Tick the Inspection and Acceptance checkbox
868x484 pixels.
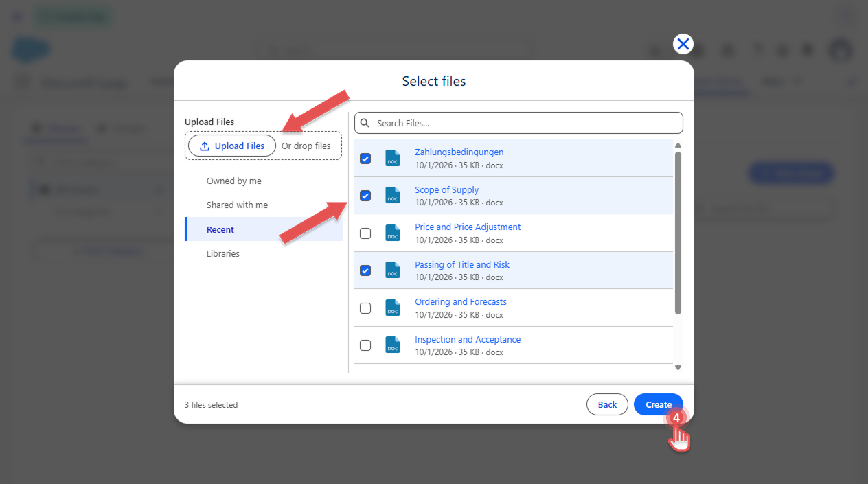[x=365, y=345]
